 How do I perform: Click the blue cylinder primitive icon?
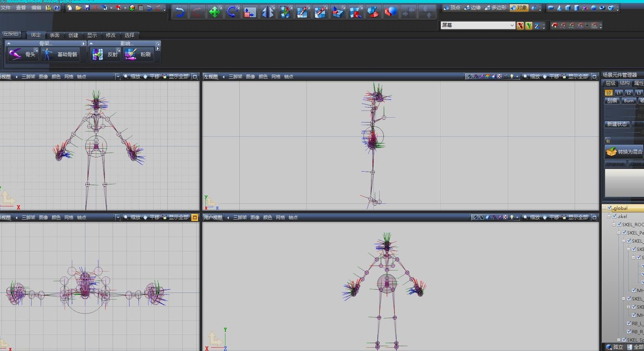click(576, 7)
